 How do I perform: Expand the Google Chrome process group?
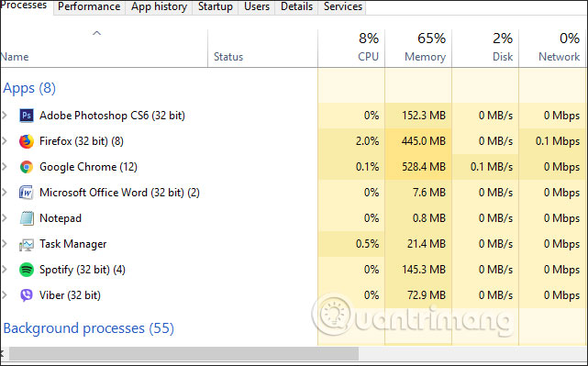pyautogui.click(x=5, y=167)
